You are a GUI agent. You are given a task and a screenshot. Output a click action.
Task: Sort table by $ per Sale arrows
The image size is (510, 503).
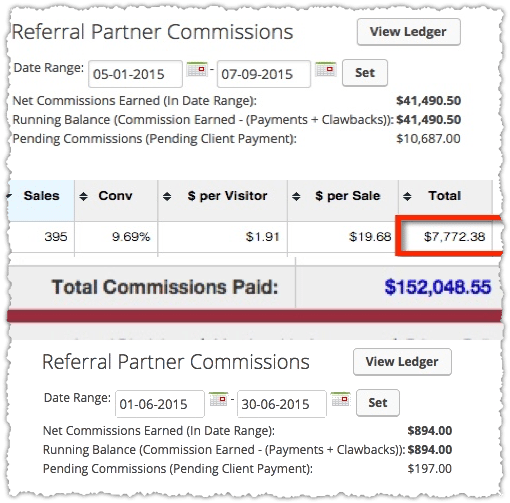296,196
